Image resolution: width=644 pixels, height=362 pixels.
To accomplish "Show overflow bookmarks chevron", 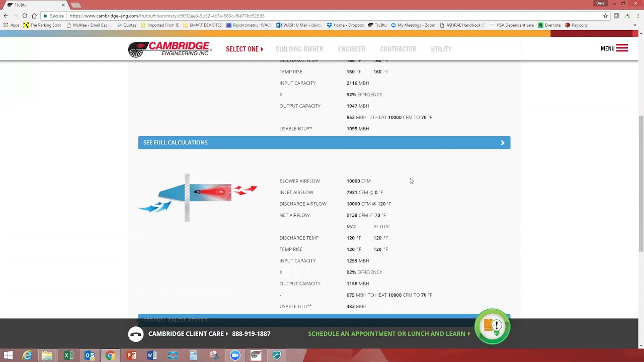I will coord(635,25).
